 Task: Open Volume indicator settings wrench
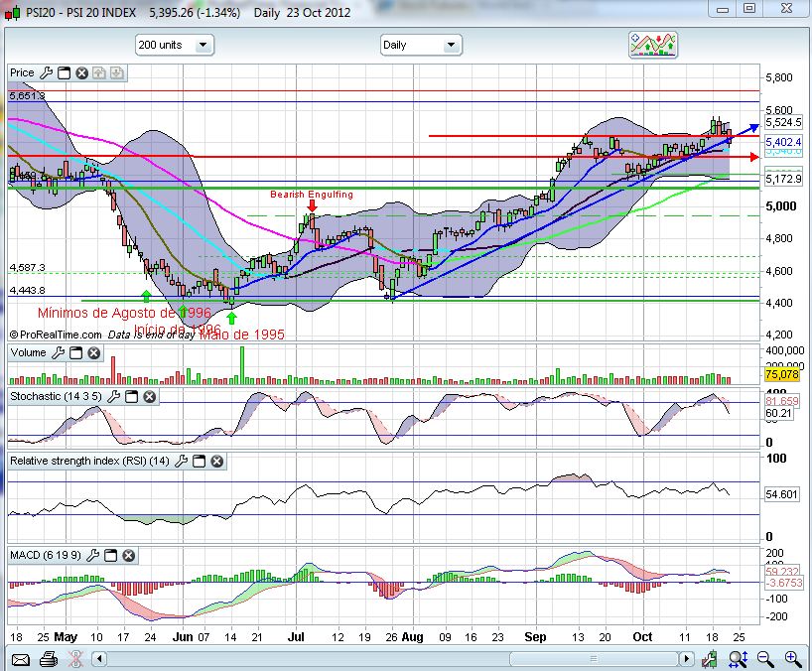(x=59, y=353)
